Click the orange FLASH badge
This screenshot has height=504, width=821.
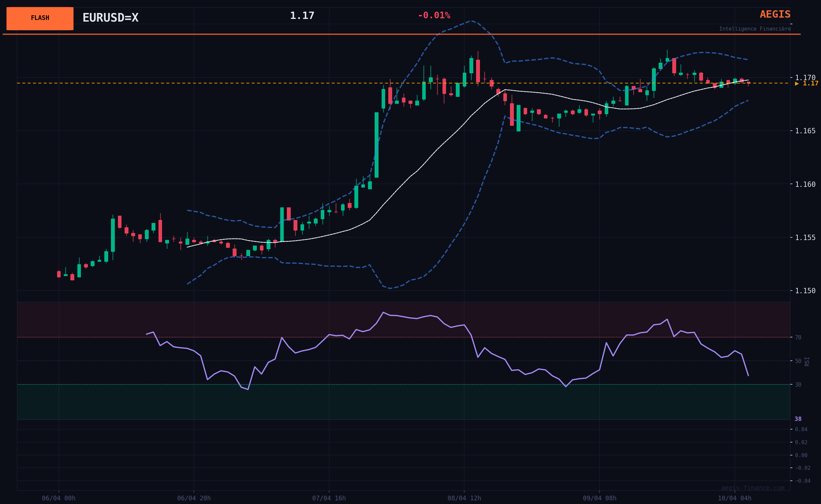[40, 18]
